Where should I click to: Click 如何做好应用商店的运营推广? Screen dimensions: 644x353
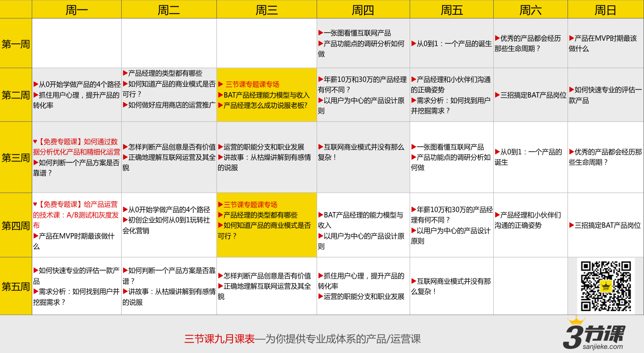coord(169,106)
